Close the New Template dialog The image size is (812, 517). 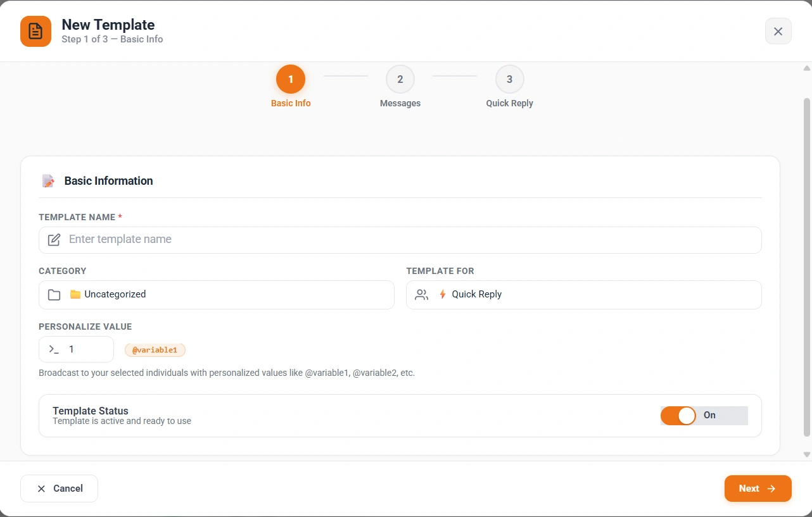[778, 31]
